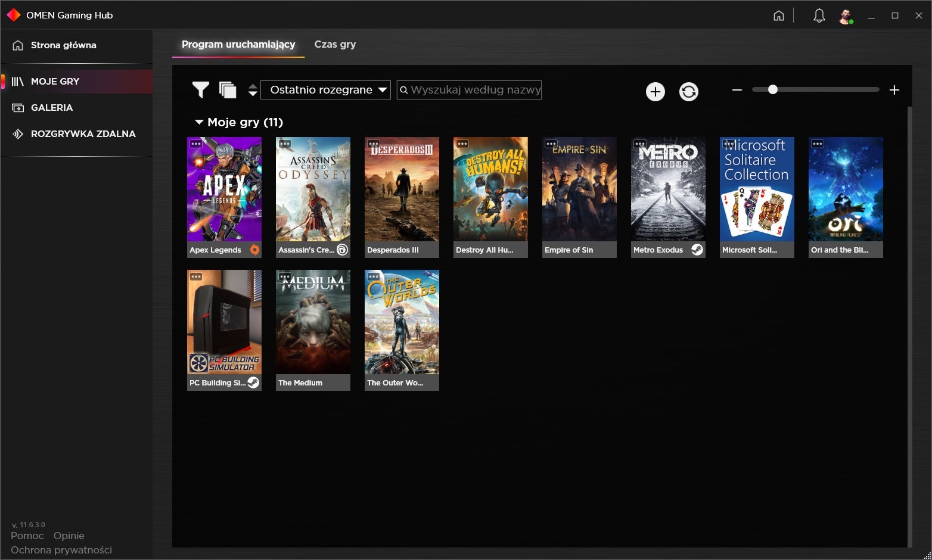Click the 'Wyszukaj według nazwy' search field
Viewport: 932px width, 560px height.
pos(469,90)
